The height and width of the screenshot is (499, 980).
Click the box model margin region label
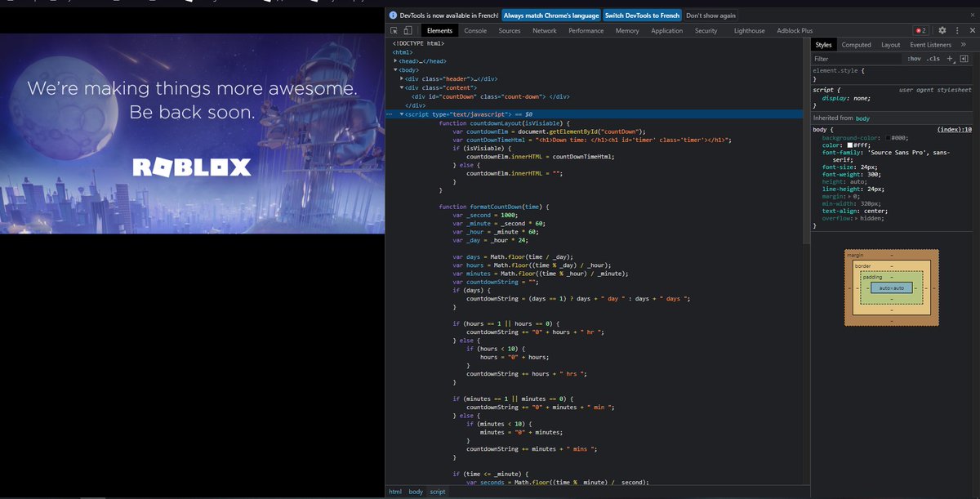[855, 255]
